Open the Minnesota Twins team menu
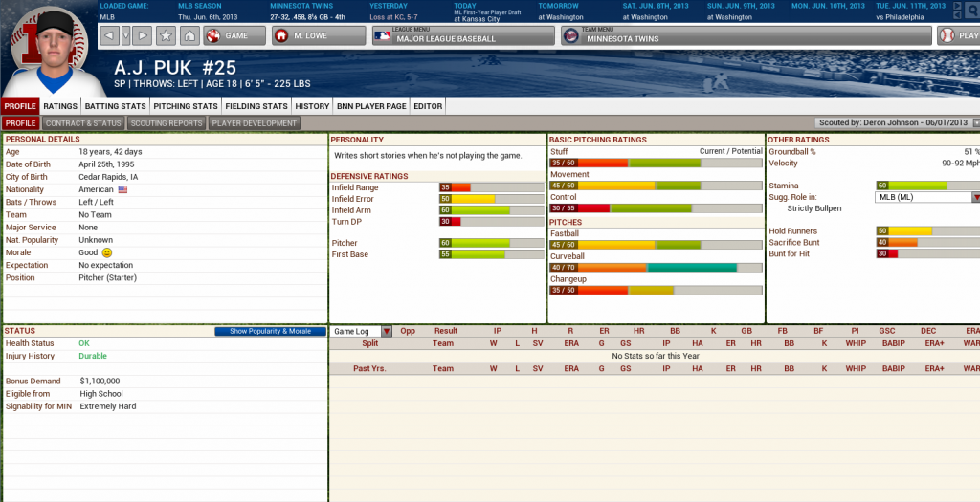 click(x=745, y=35)
